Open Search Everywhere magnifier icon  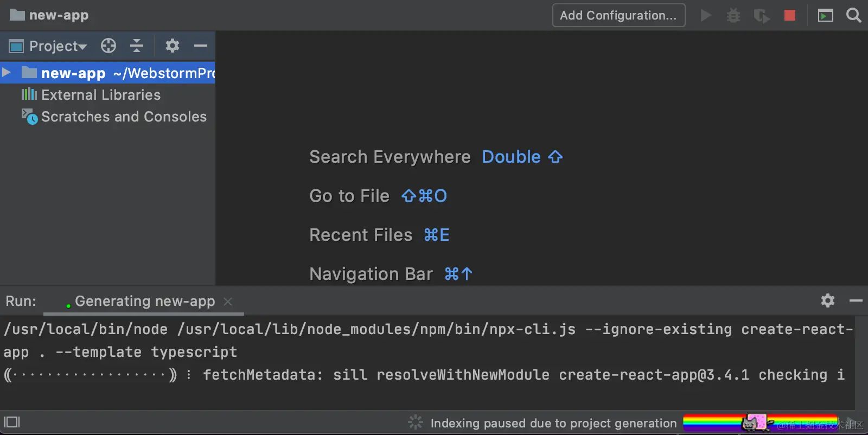tap(853, 15)
